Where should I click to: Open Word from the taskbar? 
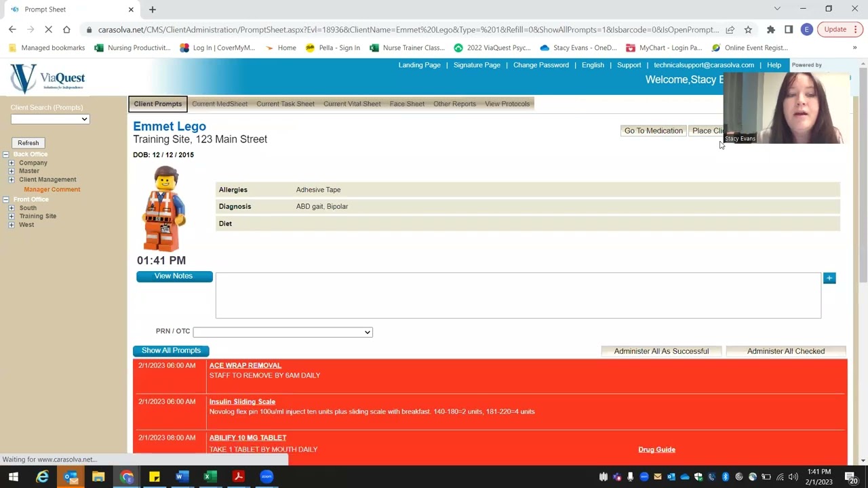pos(181,476)
